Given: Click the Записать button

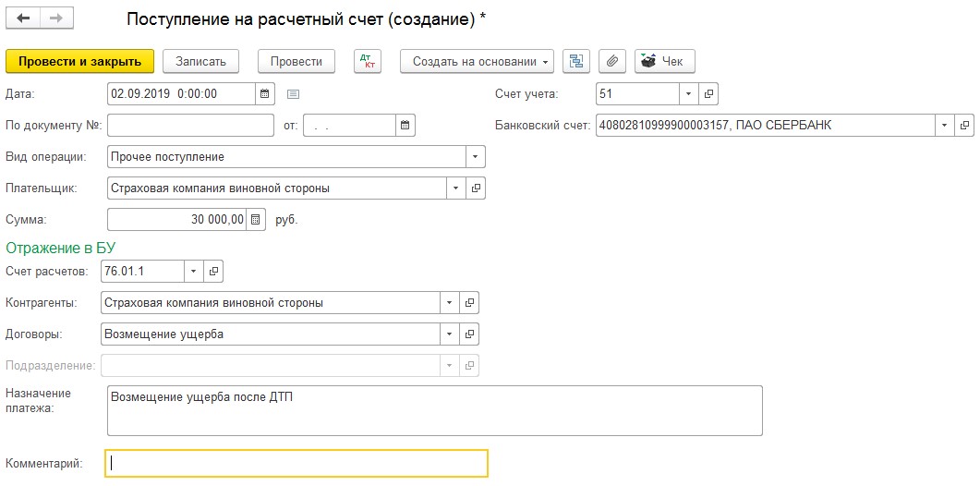Looking at the screenshot, I should 200,61.
